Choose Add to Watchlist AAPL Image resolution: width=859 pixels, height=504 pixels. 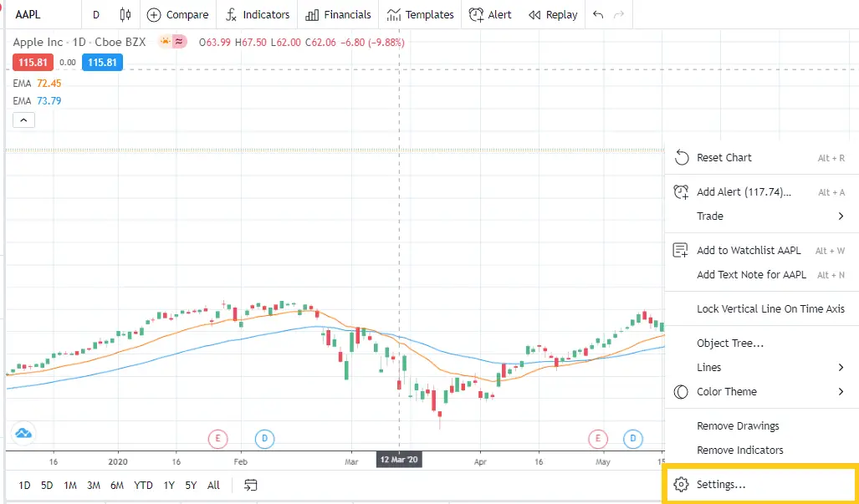tap(749, 250)
